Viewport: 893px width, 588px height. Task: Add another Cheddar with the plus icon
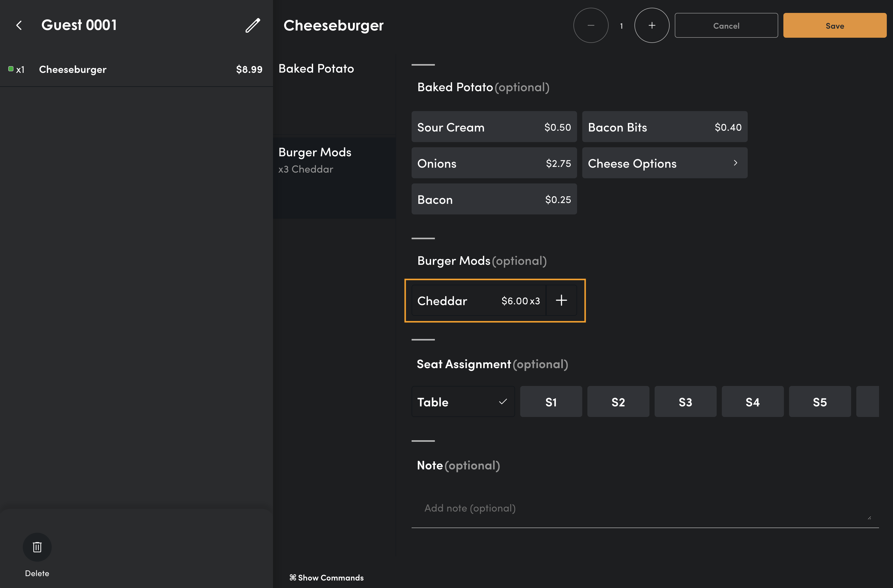coord(561,300)
